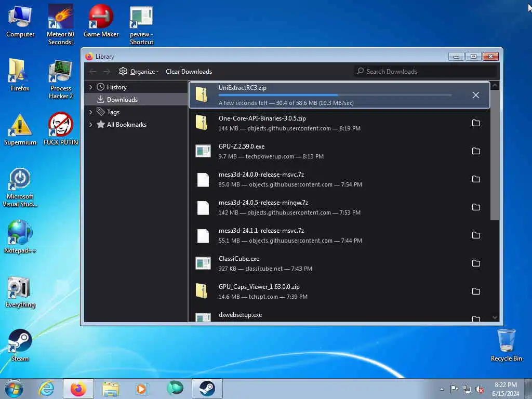532x399 pixels.
Task: Select the mesa3d-24.0.5-release-mingw.7z file name
Action: coord(263,203)
